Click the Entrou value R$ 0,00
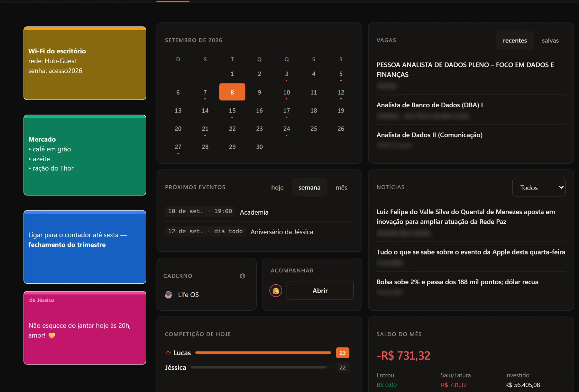 pyautogui.click(x=387, y=385)
